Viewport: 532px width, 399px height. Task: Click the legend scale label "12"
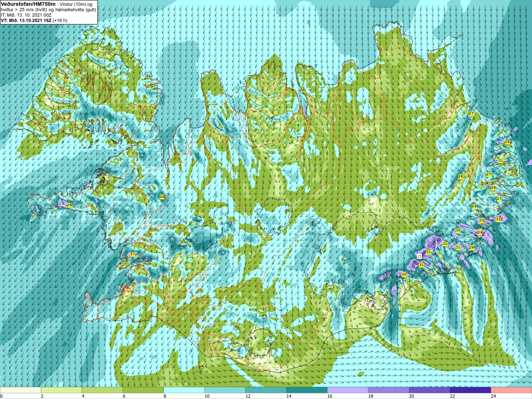[248, 396]
